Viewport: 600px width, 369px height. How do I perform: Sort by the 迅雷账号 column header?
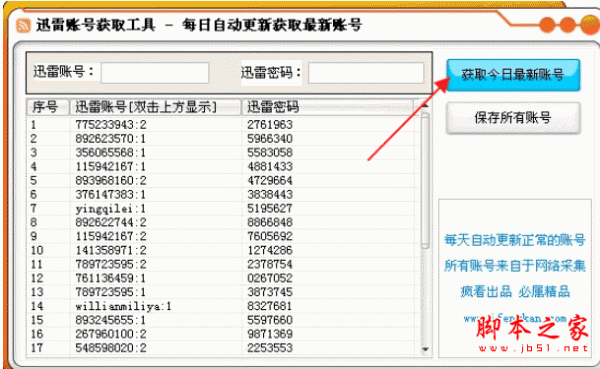pyautogui.click(x=155, y=107)
